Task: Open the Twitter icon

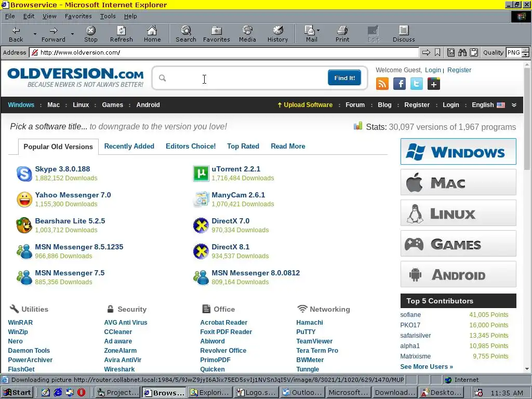Action: click(x=416, y=84)
